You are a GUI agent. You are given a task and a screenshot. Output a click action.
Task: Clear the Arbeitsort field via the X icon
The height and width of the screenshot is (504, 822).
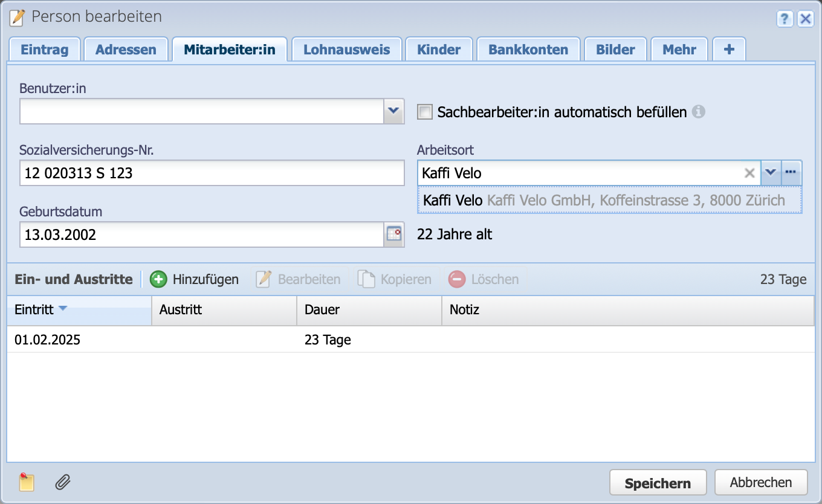tap(750, 173)
